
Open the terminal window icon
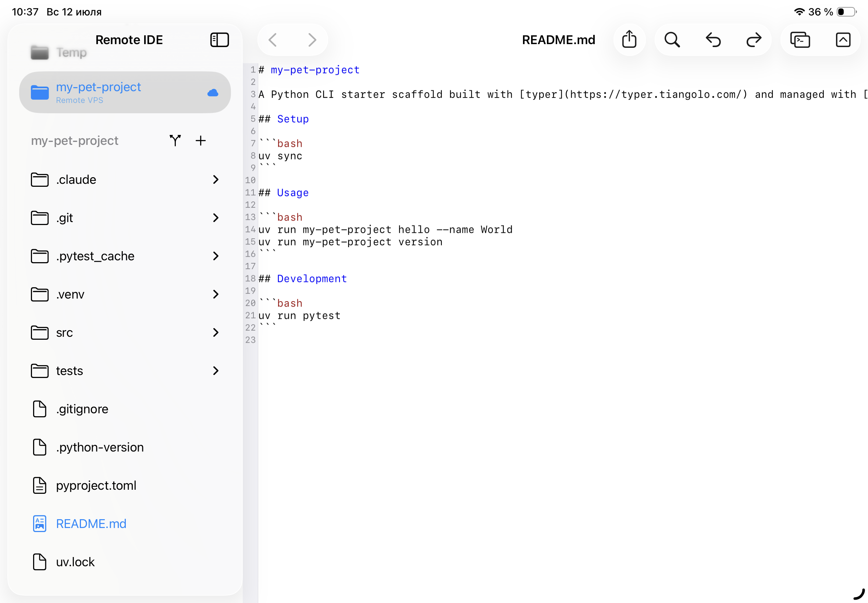pyautogui.click(x=800, y=40)
